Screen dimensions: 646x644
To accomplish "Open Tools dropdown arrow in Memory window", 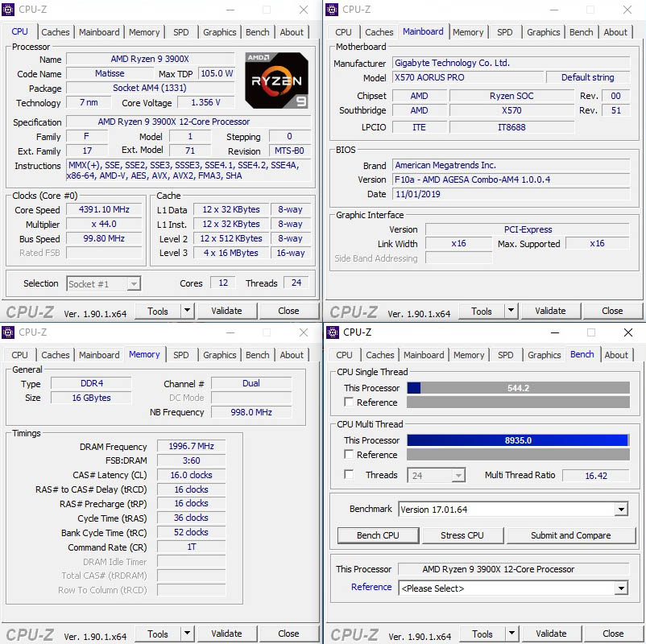I will click(x=187, y=634).
